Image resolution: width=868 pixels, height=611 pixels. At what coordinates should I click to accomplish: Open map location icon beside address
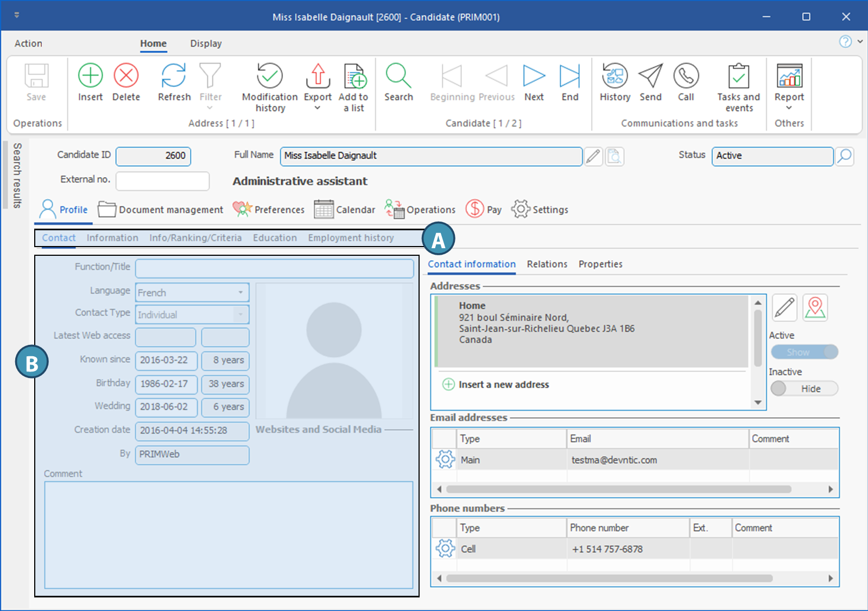[x=815, y=308]
